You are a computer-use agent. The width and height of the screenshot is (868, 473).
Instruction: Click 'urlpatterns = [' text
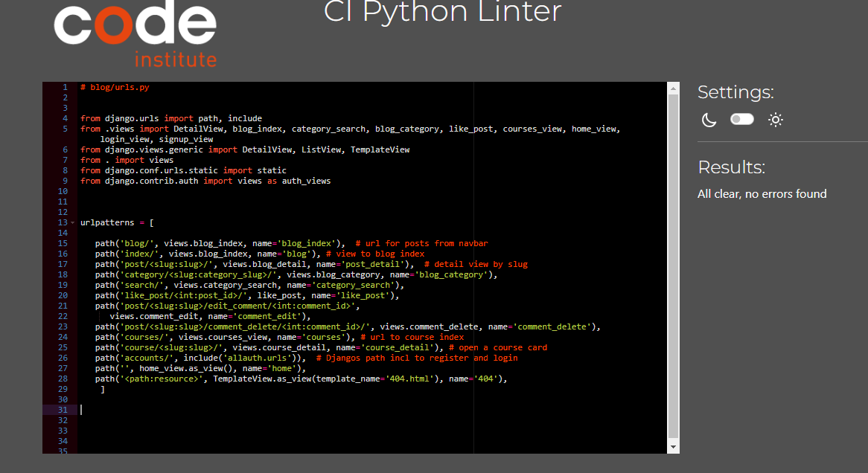tap(117, 222)
